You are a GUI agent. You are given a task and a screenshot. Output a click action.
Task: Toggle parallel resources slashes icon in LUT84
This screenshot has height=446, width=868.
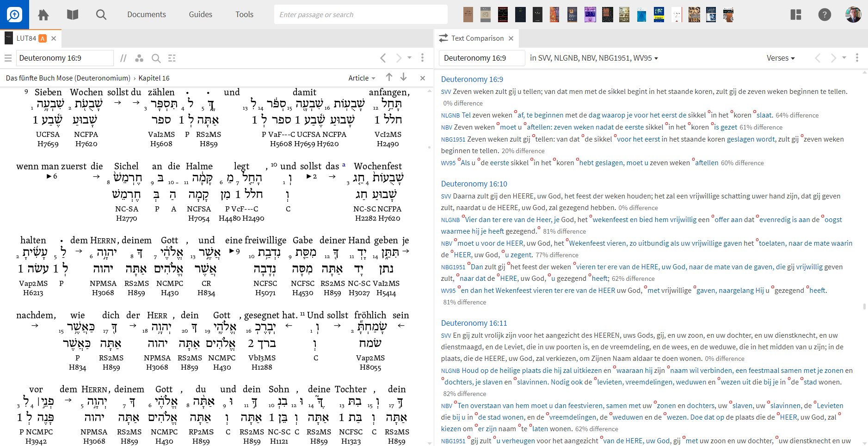tap(123, 58)
